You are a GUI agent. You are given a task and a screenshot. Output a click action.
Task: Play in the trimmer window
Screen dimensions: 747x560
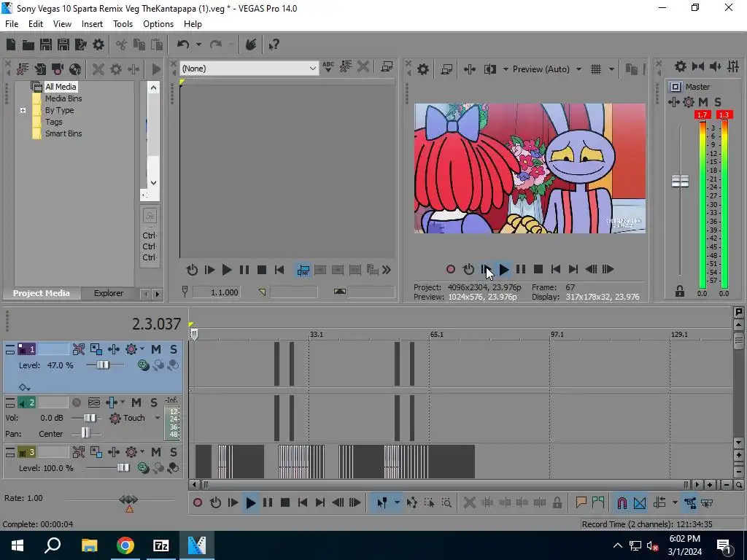pyautogui.click(x=227, y=271)
